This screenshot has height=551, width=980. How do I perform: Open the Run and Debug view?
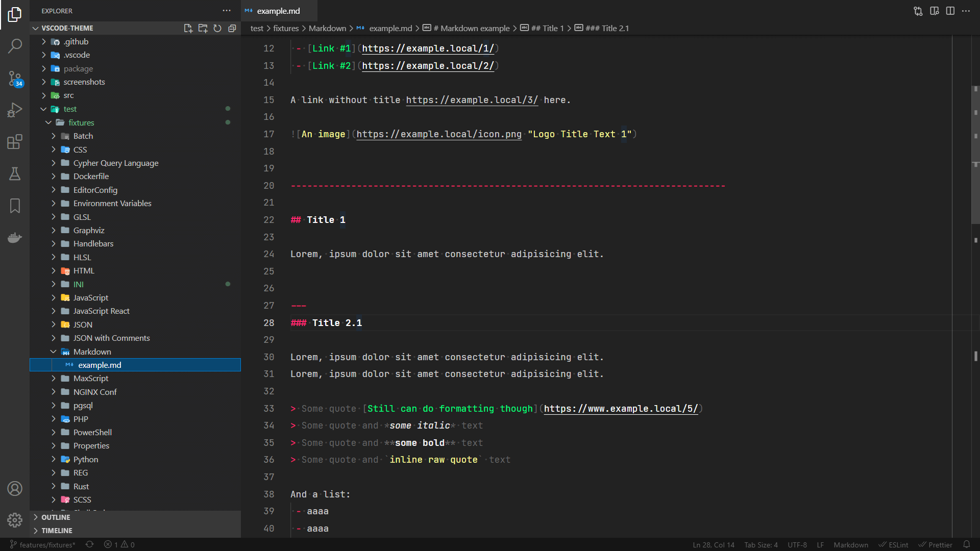15,110
